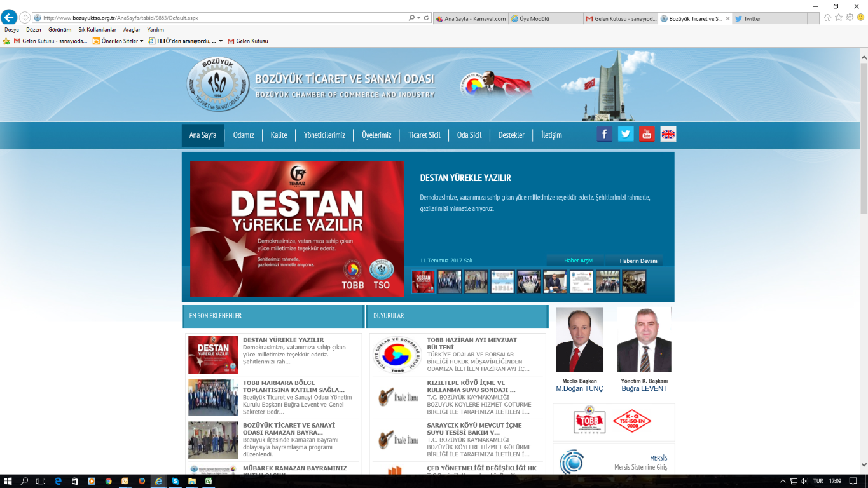Switch to Ana Sayfa - Karnaval.com tab
This screenshot has height=488, width=868.
coord(471,18)
